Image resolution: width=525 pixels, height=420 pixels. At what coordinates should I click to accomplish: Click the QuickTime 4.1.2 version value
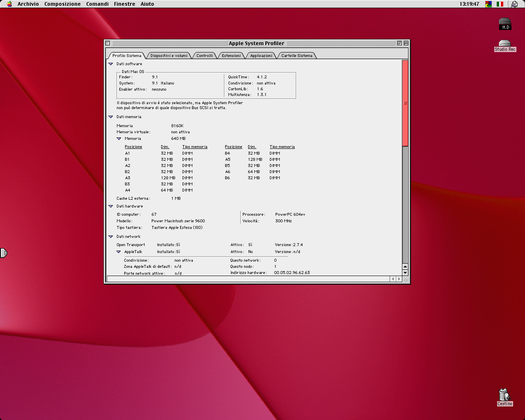pos(262,77)
